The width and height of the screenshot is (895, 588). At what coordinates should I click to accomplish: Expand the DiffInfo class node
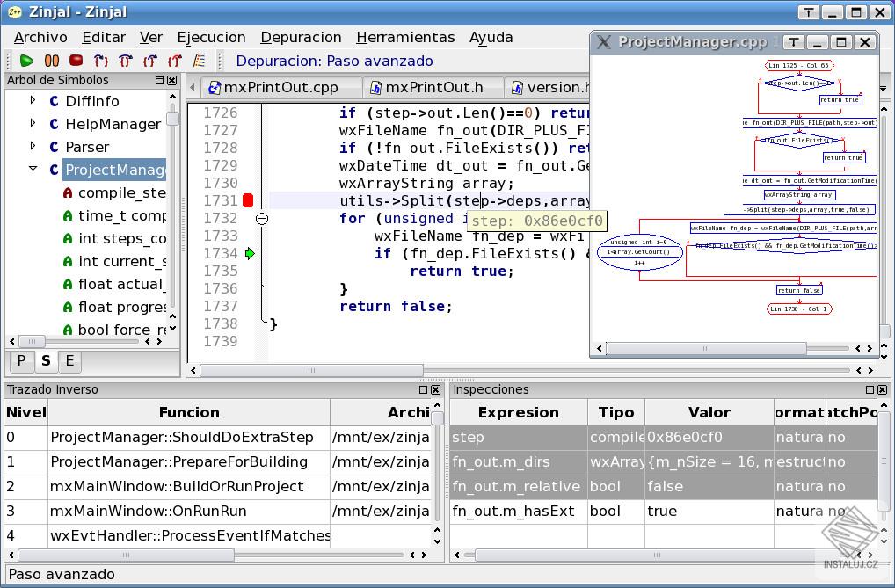(33, 101)
